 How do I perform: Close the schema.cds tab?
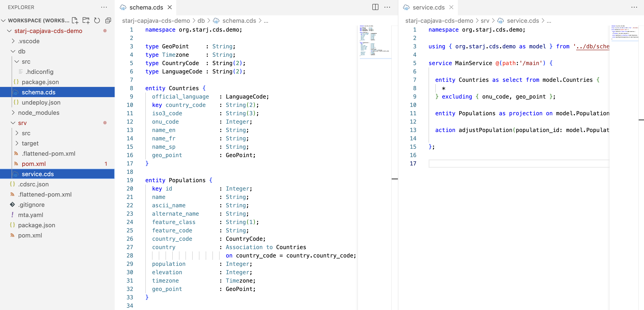[170, 7]
